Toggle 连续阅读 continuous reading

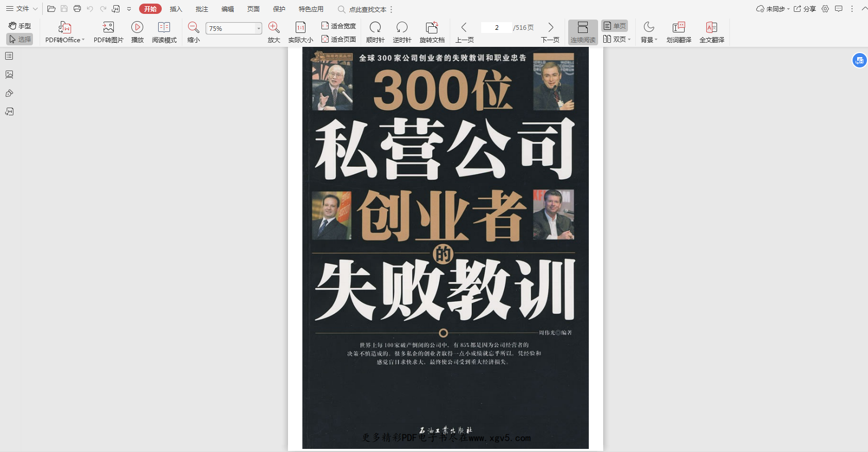click(583, 32)
